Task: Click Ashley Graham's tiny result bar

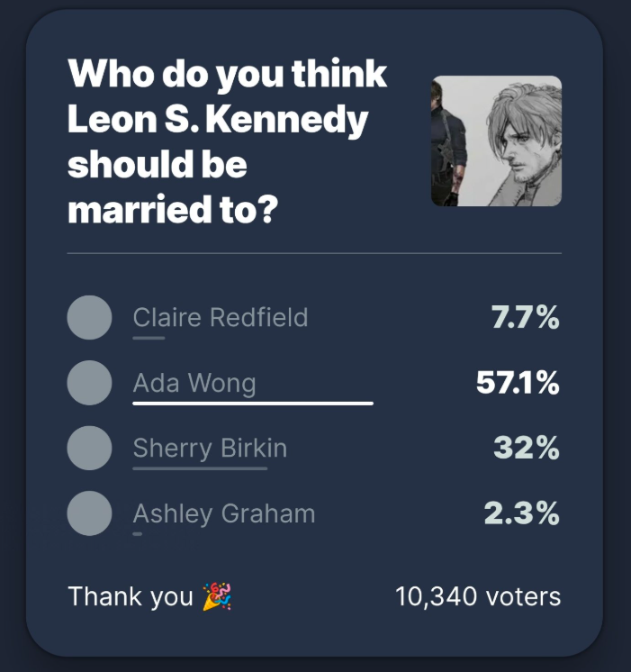Action: point(138,534)
